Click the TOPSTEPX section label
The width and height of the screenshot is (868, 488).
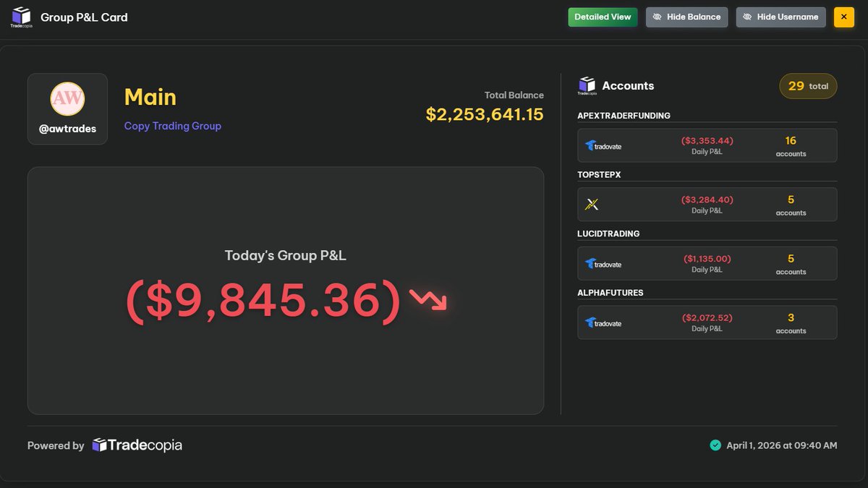tap(599, 175)
